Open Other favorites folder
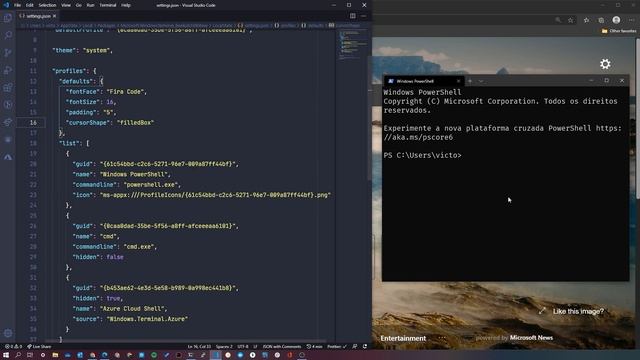Viewport: 640px width, 360px height. [x=619, y=31]
